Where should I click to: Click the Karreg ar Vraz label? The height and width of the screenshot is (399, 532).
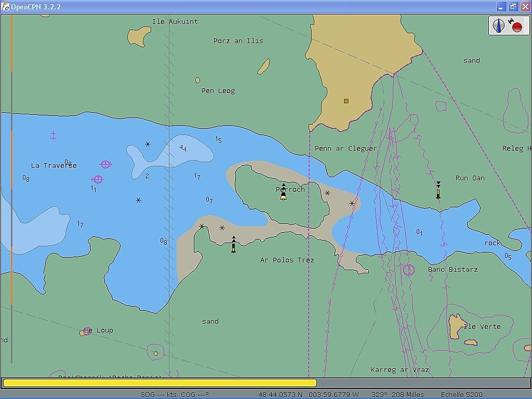pyautogui.click(x=400, y=369)
